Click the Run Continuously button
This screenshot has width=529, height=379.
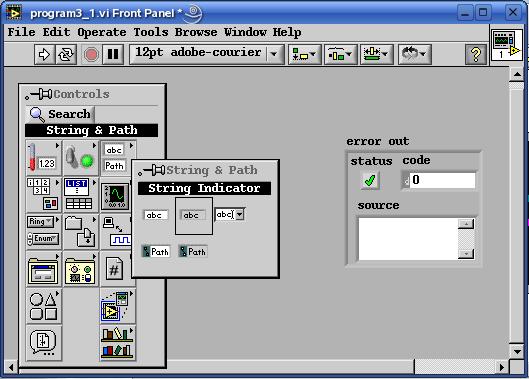tap(66, 54)
